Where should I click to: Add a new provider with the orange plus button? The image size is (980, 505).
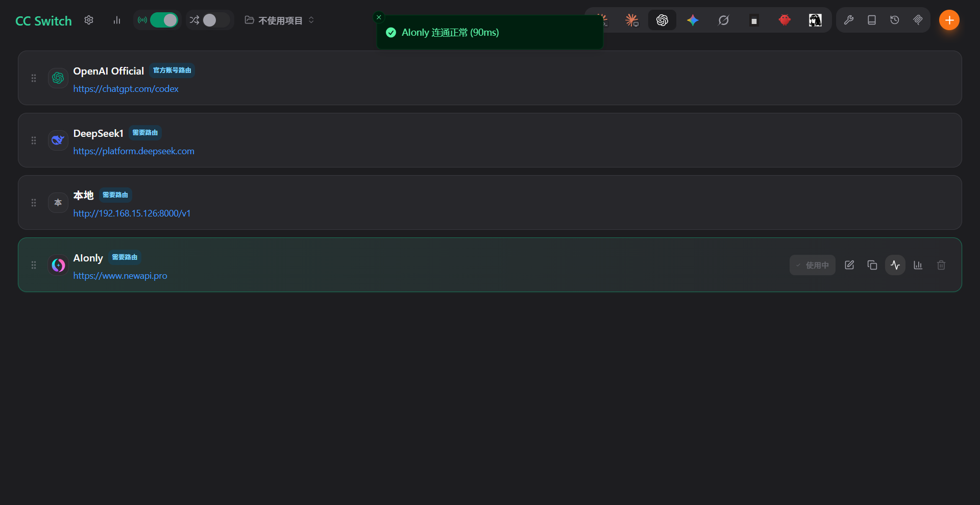click(x=949, y=20)
